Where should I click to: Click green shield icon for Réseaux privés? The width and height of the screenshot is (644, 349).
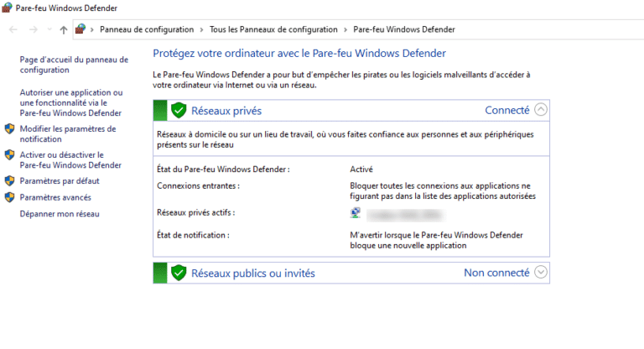pyautogui.click(x=179, y=110)
